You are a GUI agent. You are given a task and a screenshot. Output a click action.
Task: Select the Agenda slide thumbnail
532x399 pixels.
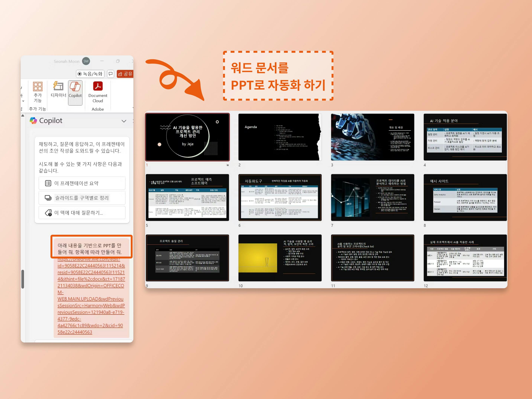pyautogui.click(x=280, y=137)
